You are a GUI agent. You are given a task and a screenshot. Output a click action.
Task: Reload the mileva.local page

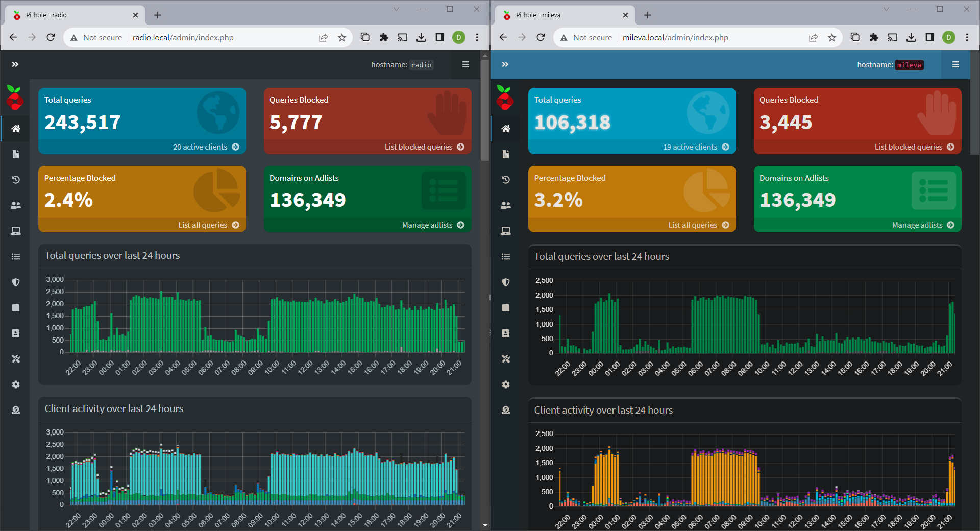(541, 37)
